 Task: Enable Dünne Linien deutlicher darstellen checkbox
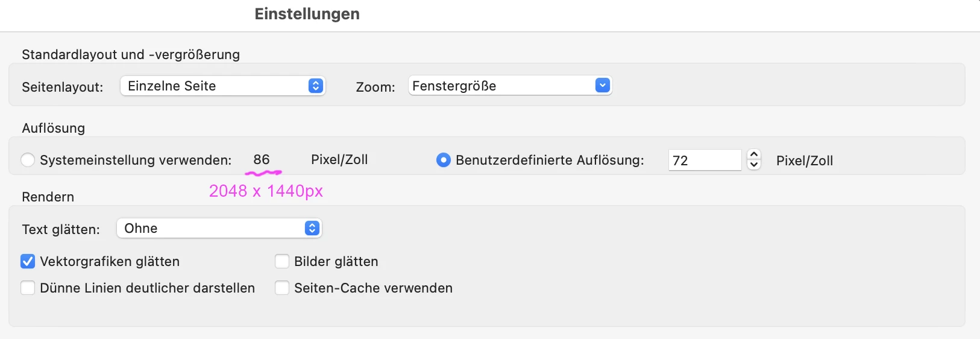[28, 288]
